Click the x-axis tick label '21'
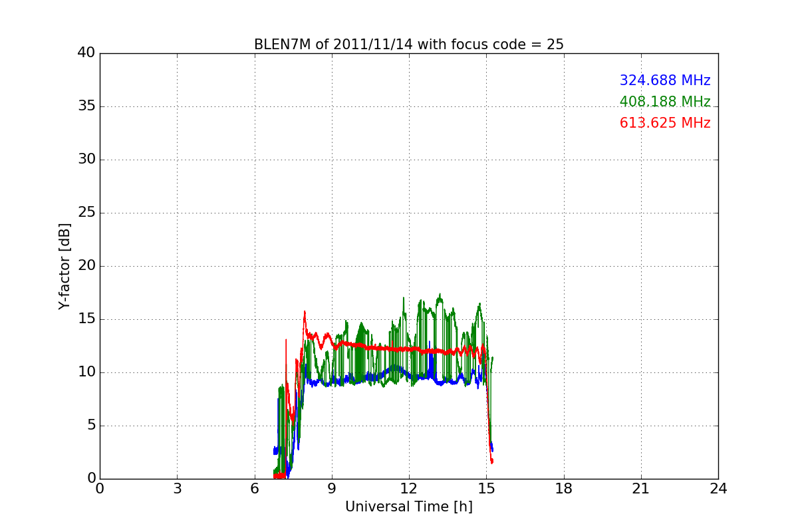 click(x=641, y=489)
